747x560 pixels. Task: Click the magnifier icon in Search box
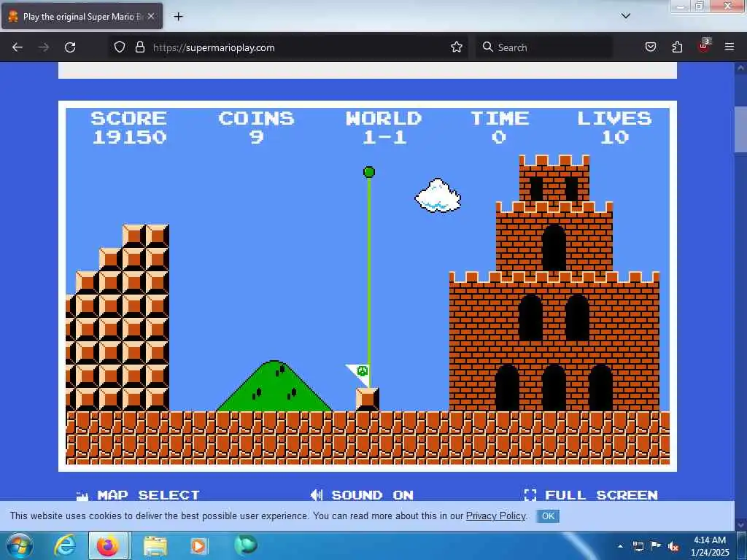point(487,47)
